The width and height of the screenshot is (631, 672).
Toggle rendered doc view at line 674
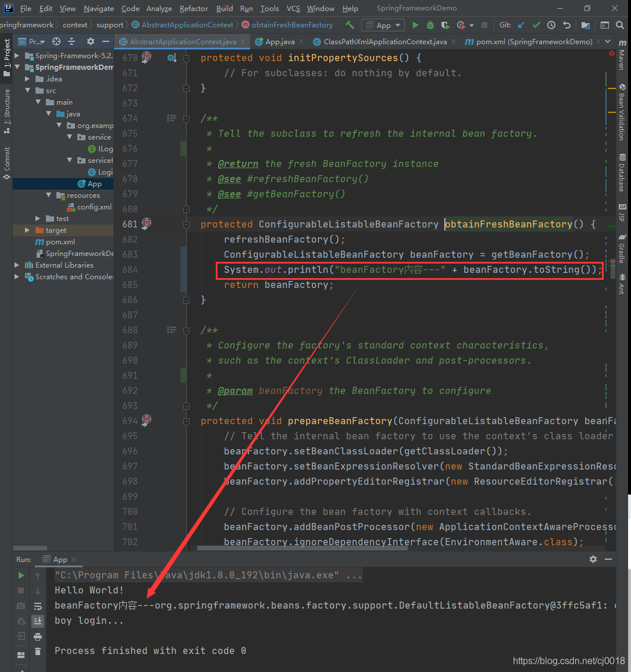pyautogui.click(x=172, y=118)
